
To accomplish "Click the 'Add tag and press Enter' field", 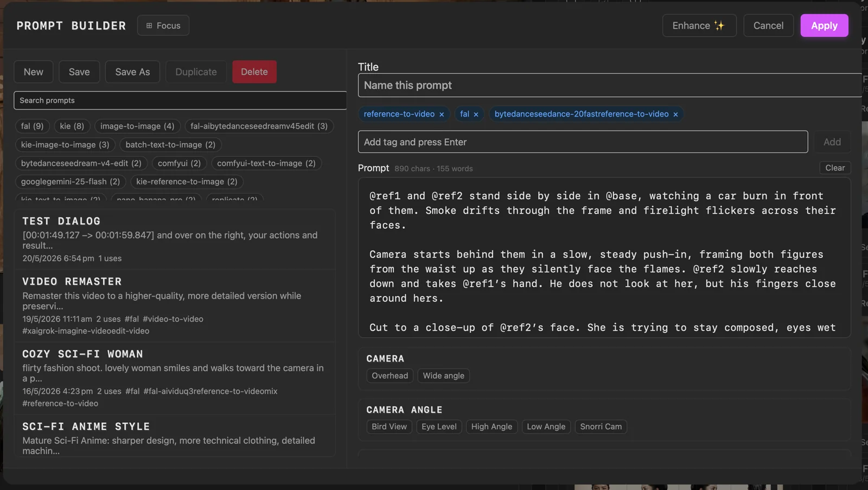I will tap(583, 142).
